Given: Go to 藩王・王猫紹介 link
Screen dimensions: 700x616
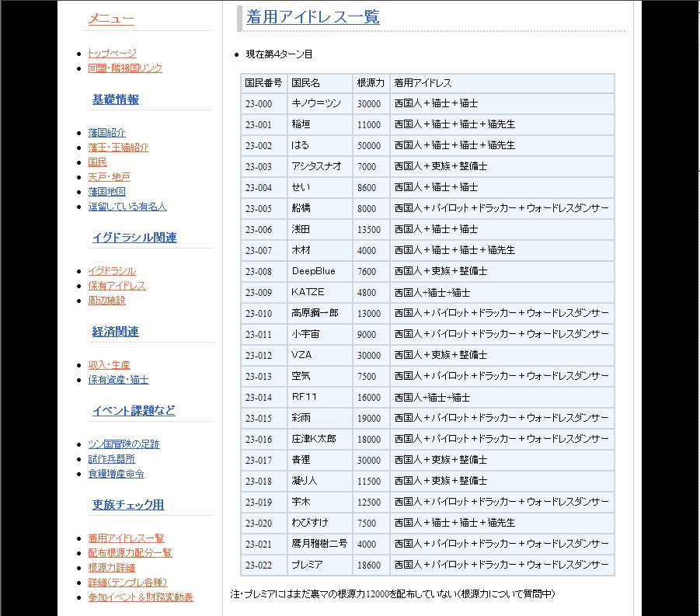Looking at the screenshot, I should point(118,148).
